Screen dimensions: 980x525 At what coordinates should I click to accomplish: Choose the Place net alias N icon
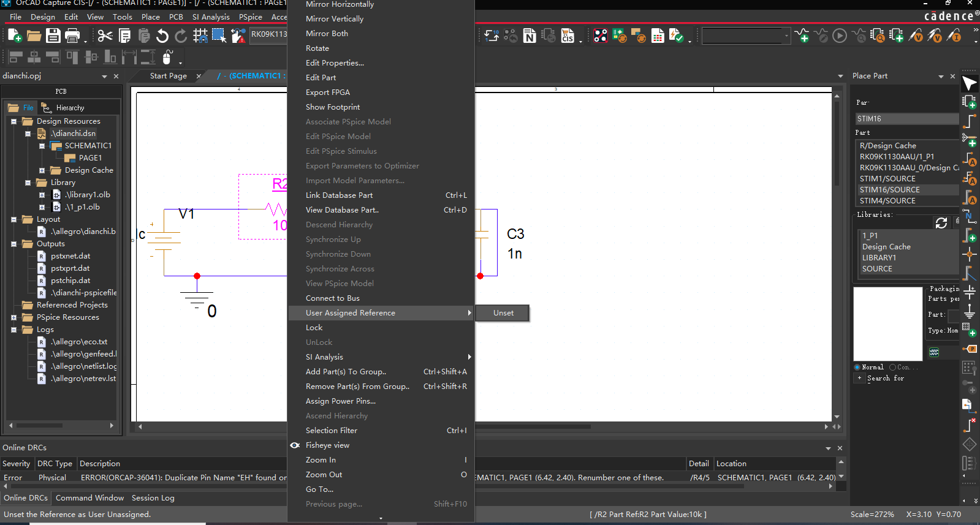(969, 216)
